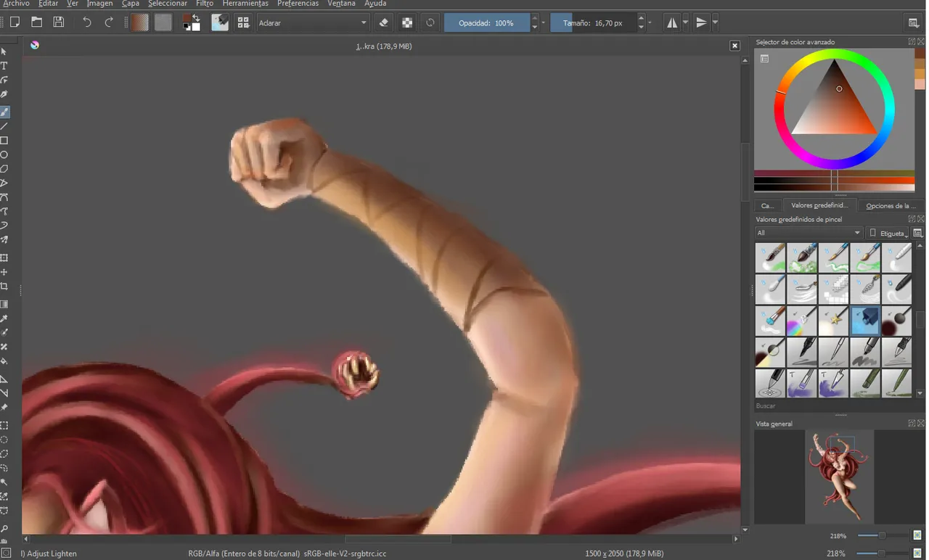Float the Valores predefinidos de pincel docker
The height and width of the screenshot is (560, 929).
click(x=912, y=219)
